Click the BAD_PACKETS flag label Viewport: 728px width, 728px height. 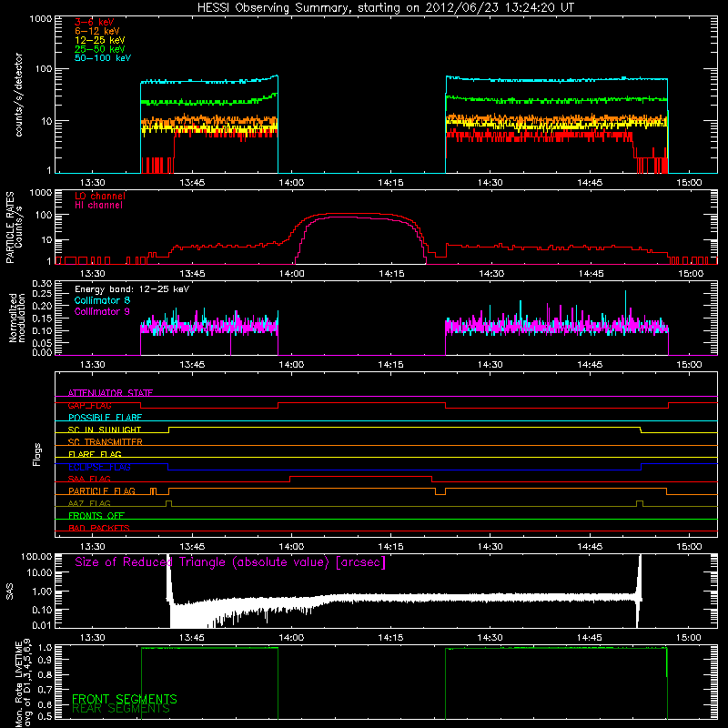point(99,528)
